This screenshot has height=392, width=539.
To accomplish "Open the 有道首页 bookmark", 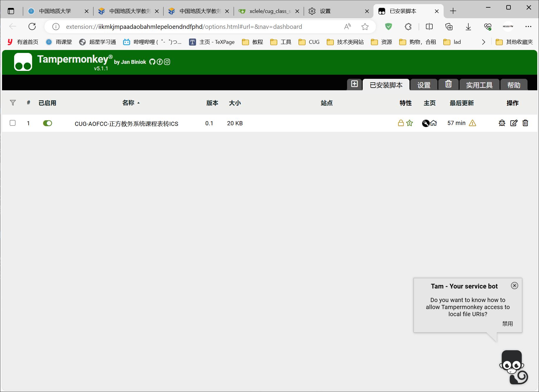I will [x=23, y=42].
